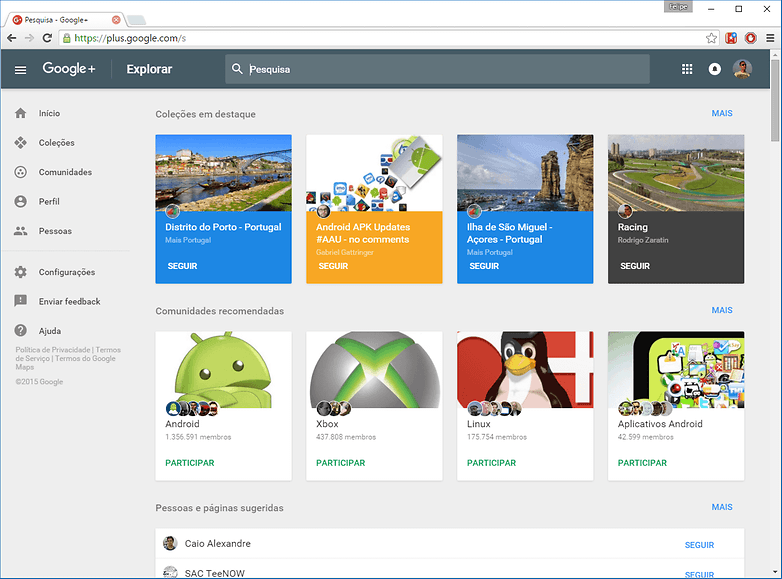Open the hamburger navigation menu
Screen dimensions: 782x579
point(20,70)
